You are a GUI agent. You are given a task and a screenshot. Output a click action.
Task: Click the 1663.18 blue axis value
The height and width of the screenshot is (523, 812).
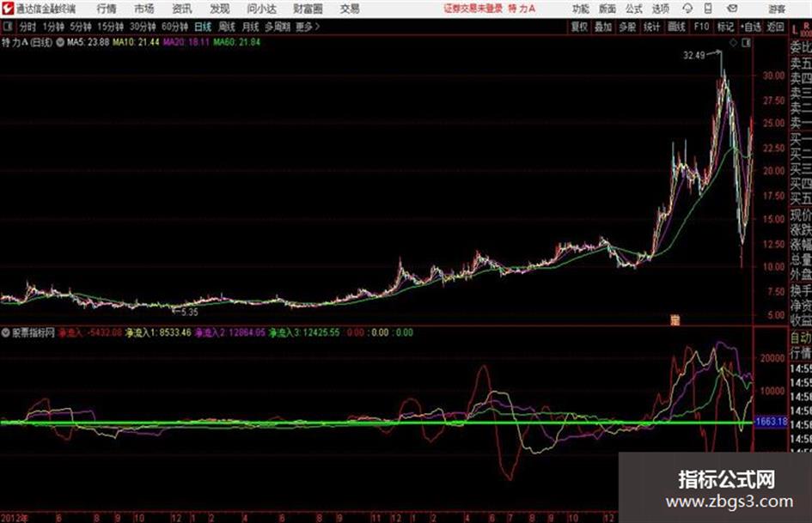click(x=771, y=422)
